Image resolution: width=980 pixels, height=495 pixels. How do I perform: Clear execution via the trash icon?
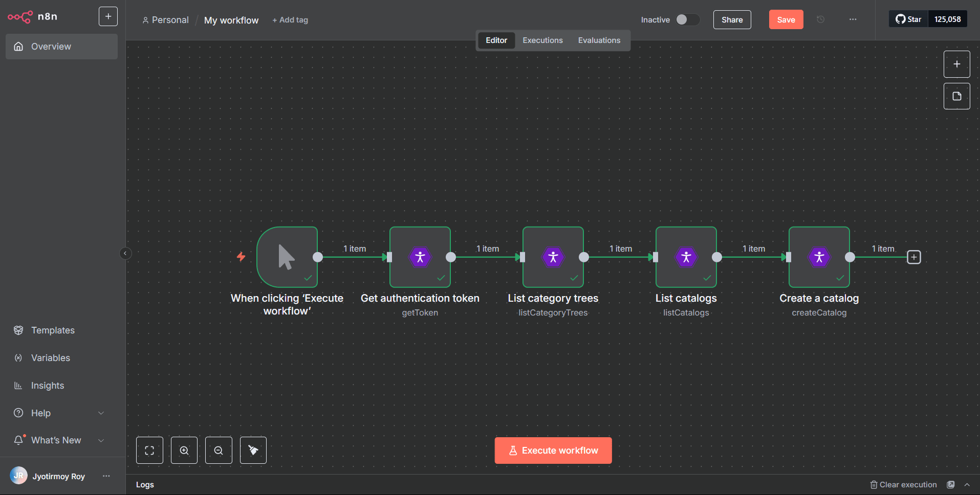point(873,484)
